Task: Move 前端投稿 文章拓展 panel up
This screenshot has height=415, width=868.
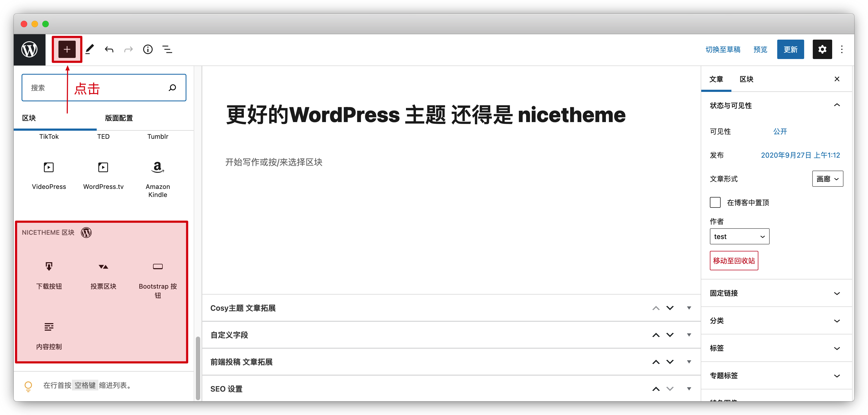Action: coord(656,362)
